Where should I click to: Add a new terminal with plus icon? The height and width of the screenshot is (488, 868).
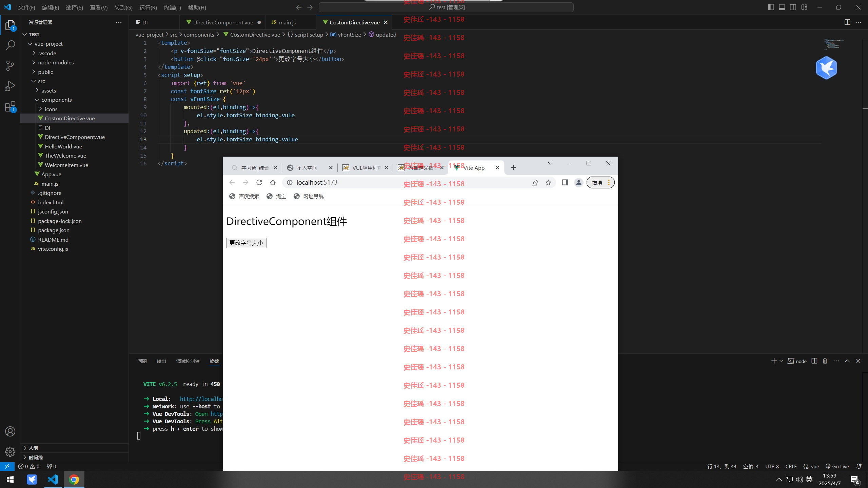774,361
